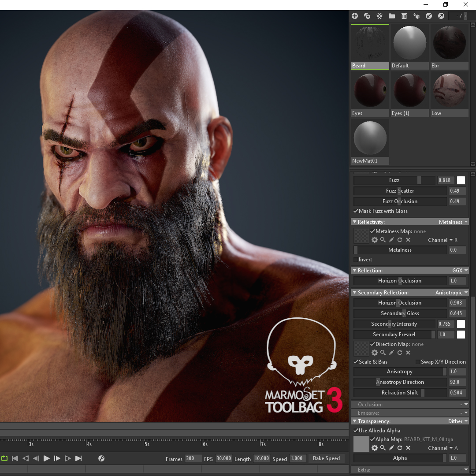Open Occlusion section dropdown
The image size is (476, 476).
point(464,404)
